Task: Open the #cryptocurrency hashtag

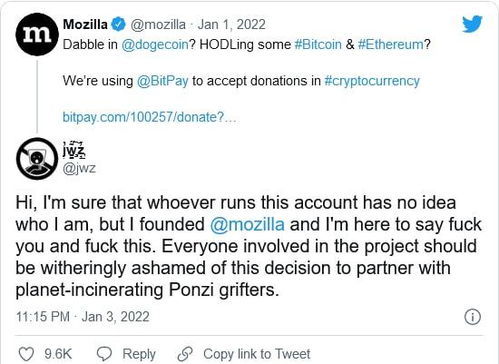Action: pos(372,81)
